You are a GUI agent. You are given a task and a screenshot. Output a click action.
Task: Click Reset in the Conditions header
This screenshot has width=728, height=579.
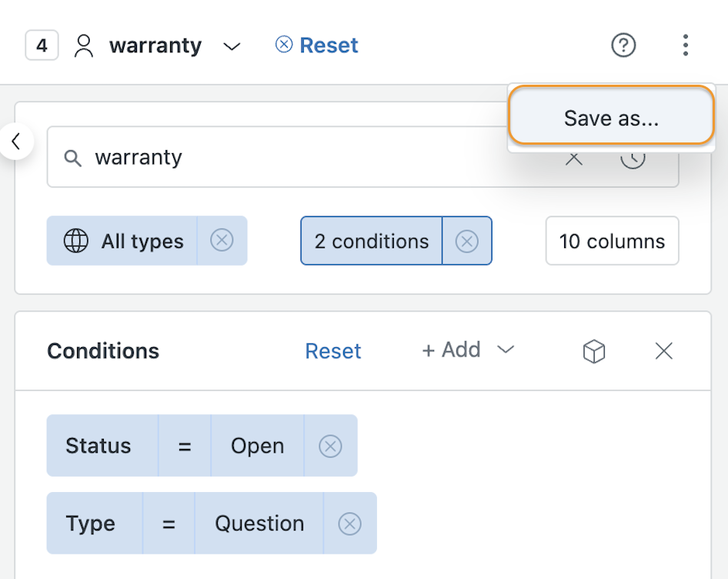click(333, 351)
